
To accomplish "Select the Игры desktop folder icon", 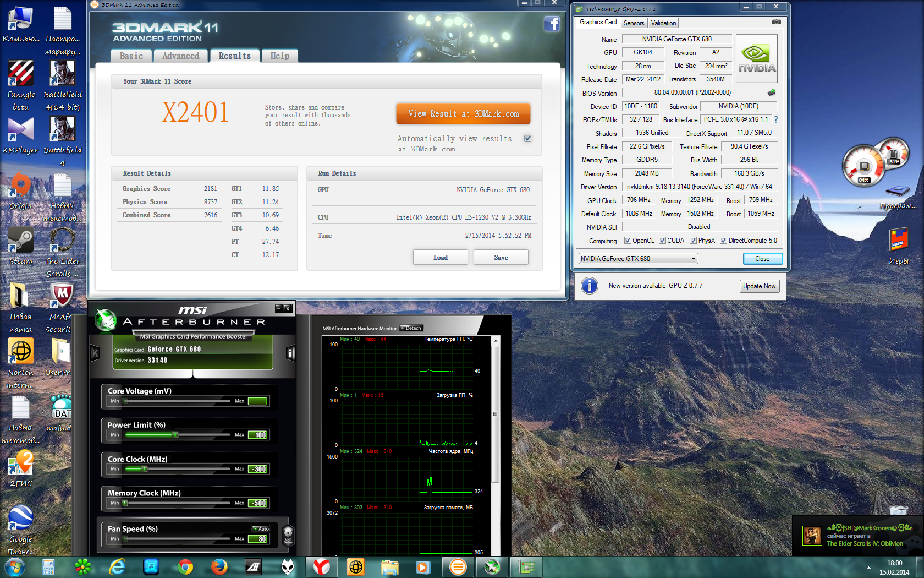I will tap(898, 246).
